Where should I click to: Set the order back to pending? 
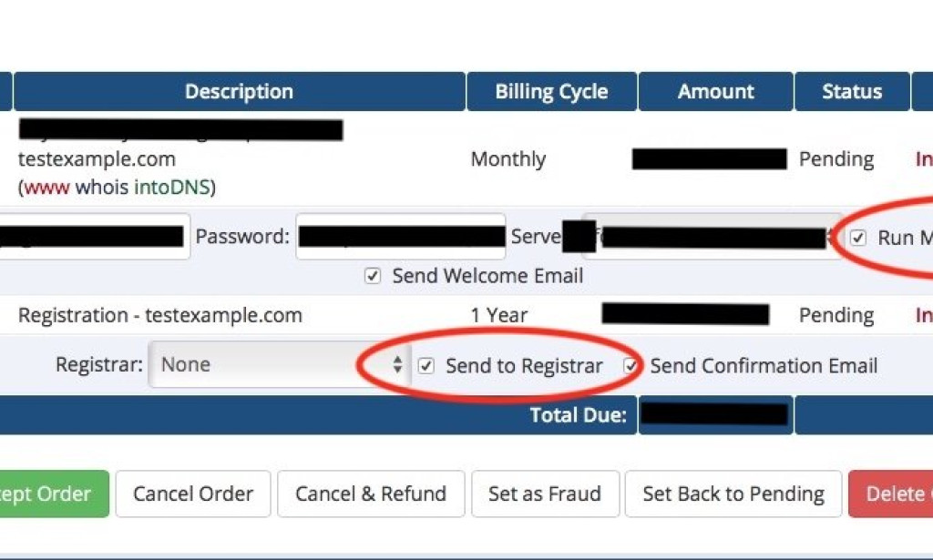tap(733, 494)
